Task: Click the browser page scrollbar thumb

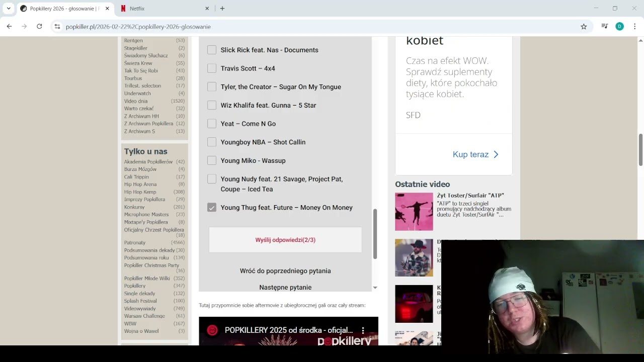Action: tap(640, 149)
